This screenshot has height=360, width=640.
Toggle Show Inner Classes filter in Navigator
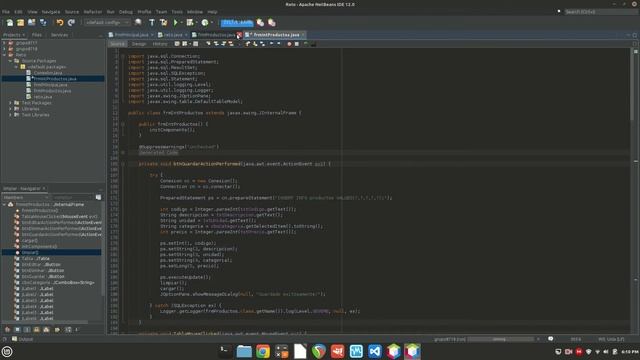47,329
